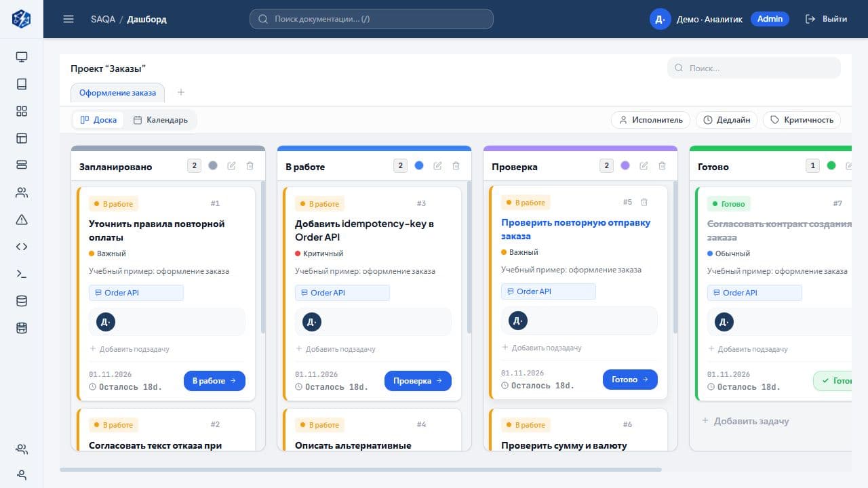Move task #3 to Проверка
The height and width of the screenshot is (488, 868).
(x=418, y=381)
